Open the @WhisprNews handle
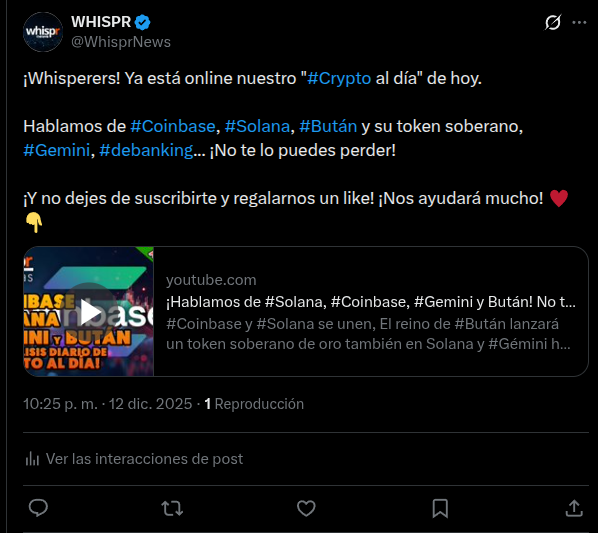 click(121, 42)
